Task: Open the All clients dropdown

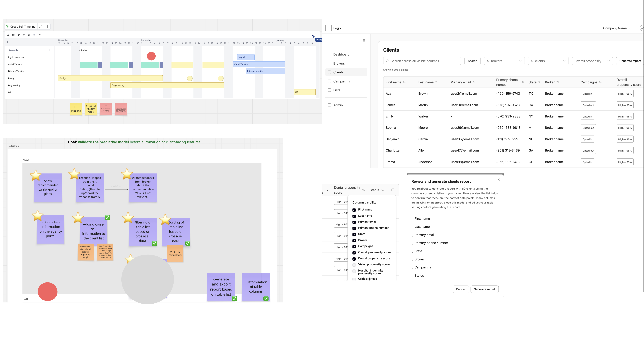Action: tap(548, 61)
